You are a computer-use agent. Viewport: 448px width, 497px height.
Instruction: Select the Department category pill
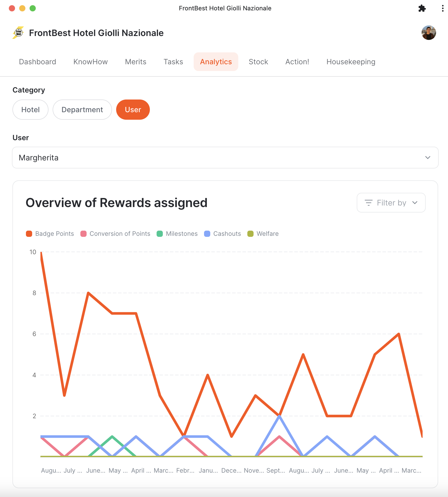82,110
